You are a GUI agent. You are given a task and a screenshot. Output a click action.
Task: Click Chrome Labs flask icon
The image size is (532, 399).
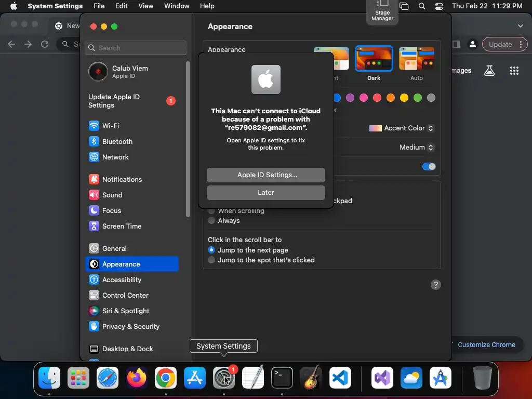[x=489, y=71]
